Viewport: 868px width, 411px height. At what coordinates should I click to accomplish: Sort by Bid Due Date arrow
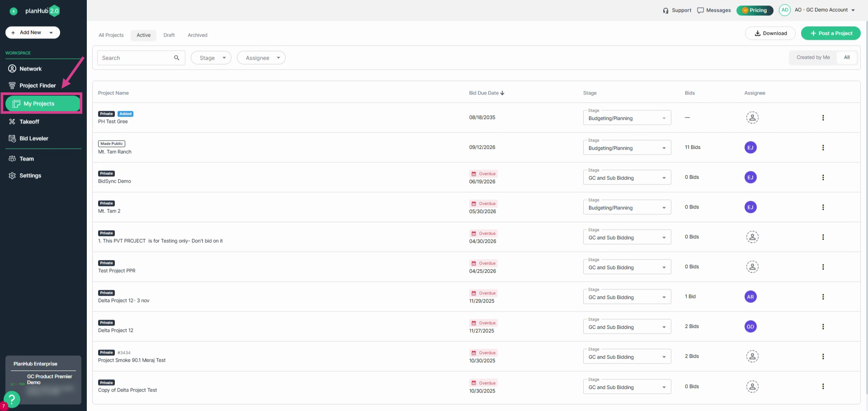(502, 93)
